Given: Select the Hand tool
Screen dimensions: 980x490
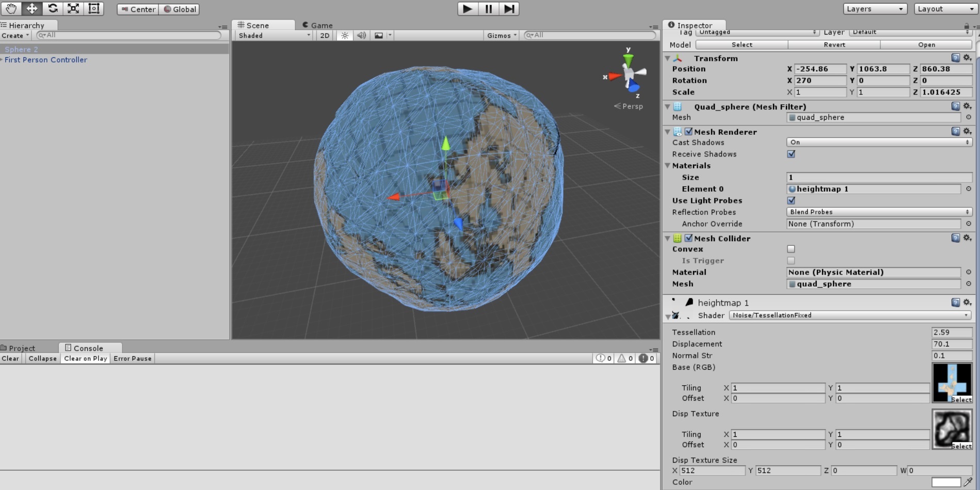Looking at the screenshot, I should 11,9.
